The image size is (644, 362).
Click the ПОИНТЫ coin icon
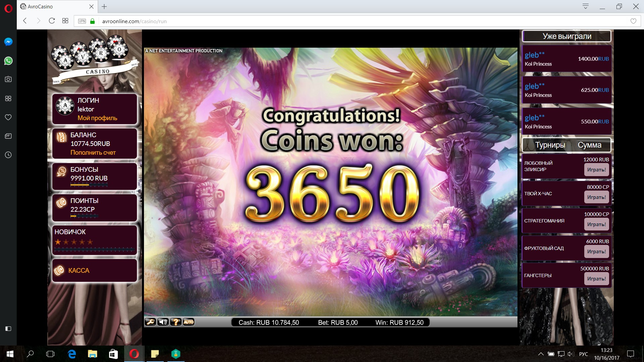tap(61, 203)
